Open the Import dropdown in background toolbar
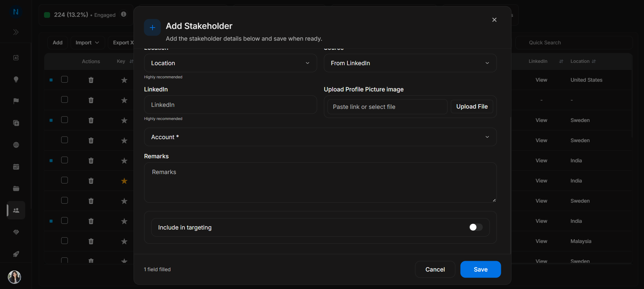 click(87, 43)
